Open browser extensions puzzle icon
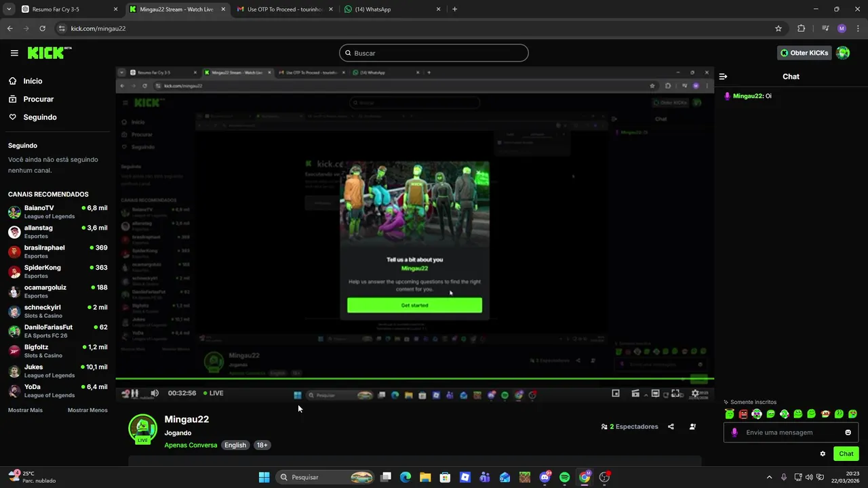The width and height of the screenshot is (868, 488). (x=802, y=28)
